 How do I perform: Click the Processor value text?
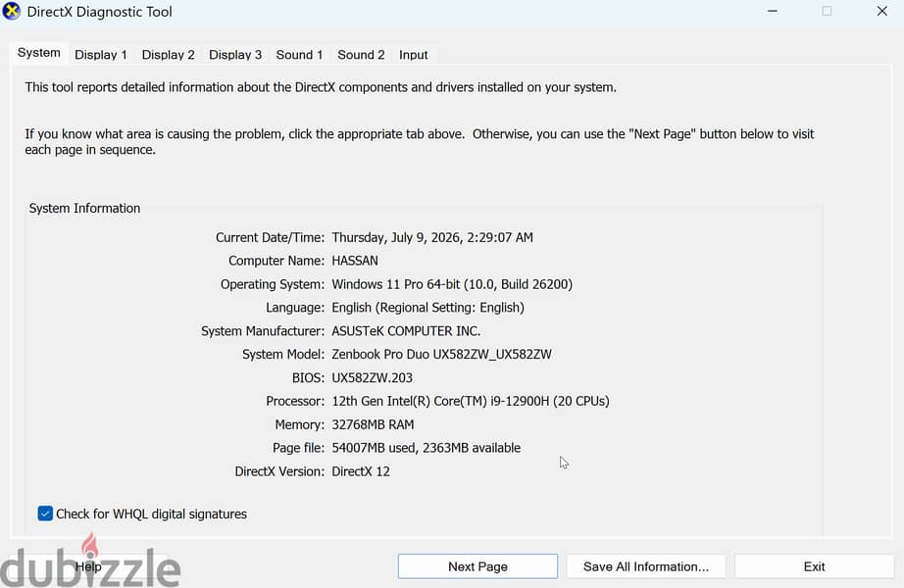coord(471,401)
